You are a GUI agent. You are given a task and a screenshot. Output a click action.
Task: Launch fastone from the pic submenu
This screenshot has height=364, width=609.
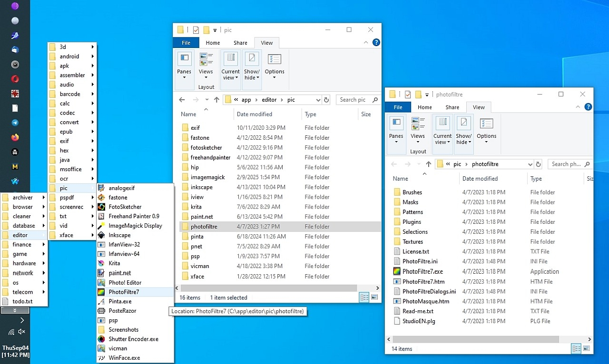coord(135,197)
